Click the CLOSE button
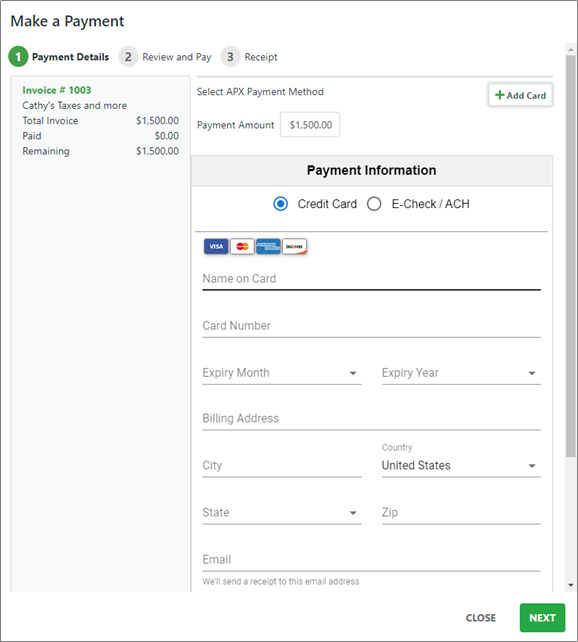Image resolution: width=578 pixels, height=642 pixels. pos(481,617)
